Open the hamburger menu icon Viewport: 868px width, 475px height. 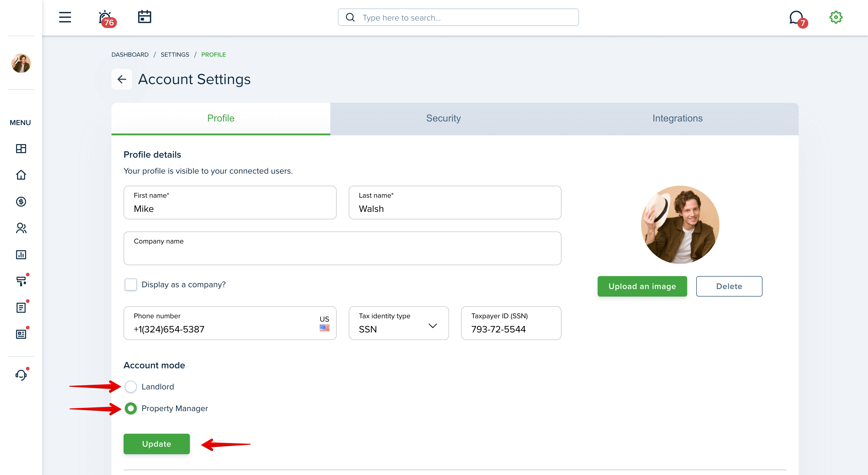coord(65,17)
